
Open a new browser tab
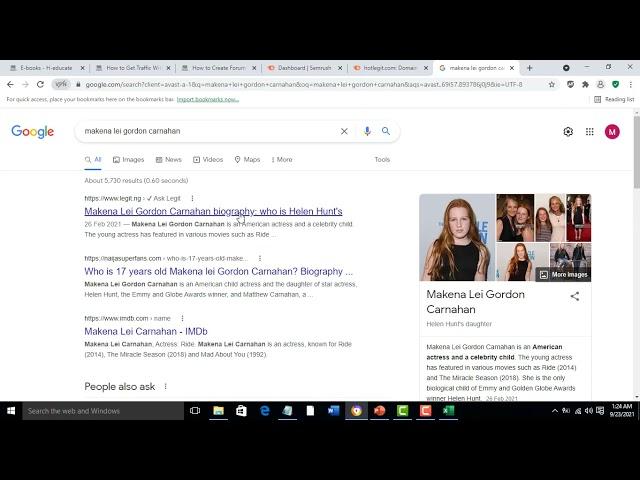coord(529,68)
